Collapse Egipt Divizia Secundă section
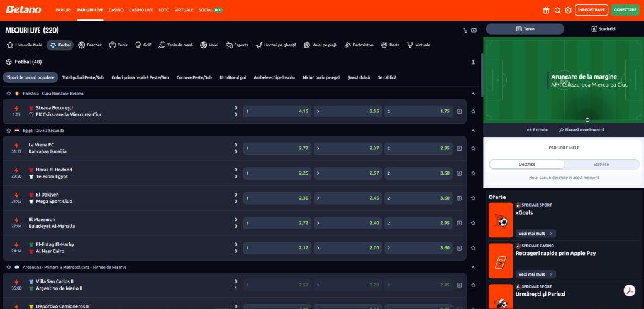This screenshot has height=309, width=644. click(x=473, y=131)
